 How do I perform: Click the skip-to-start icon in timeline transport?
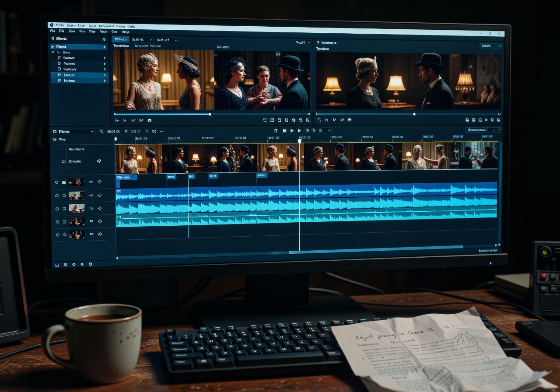point(284,131)
